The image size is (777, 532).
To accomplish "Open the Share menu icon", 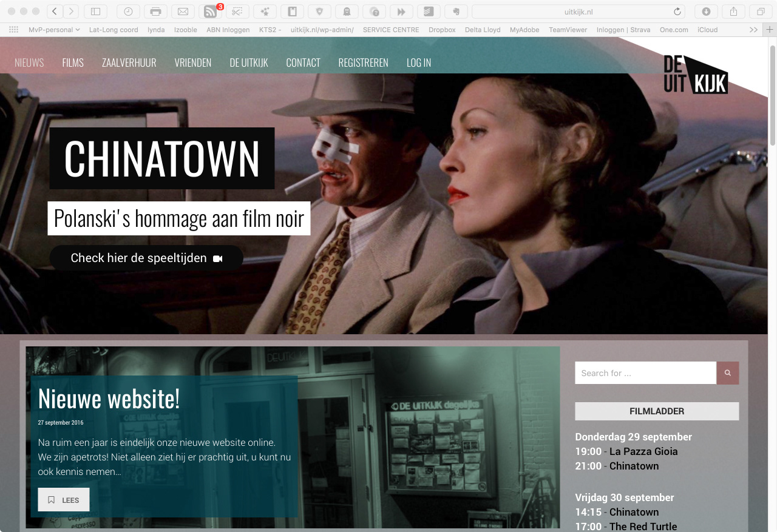I will coord(733,12).
